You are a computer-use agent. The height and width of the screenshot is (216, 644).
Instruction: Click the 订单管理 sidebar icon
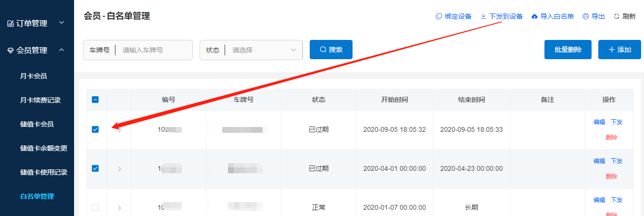click(x=11, y=23)
